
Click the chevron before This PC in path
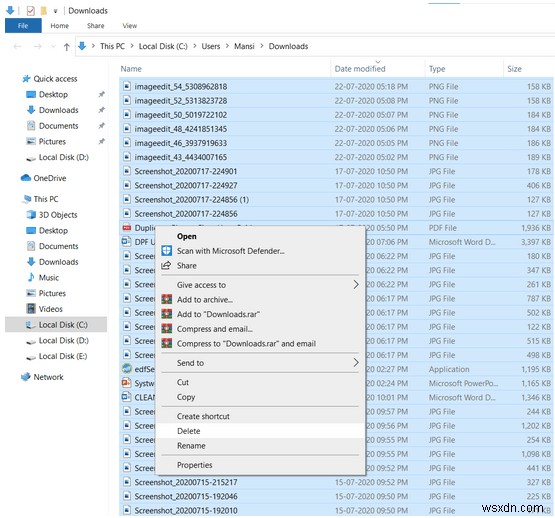click(x=93, y=46)
